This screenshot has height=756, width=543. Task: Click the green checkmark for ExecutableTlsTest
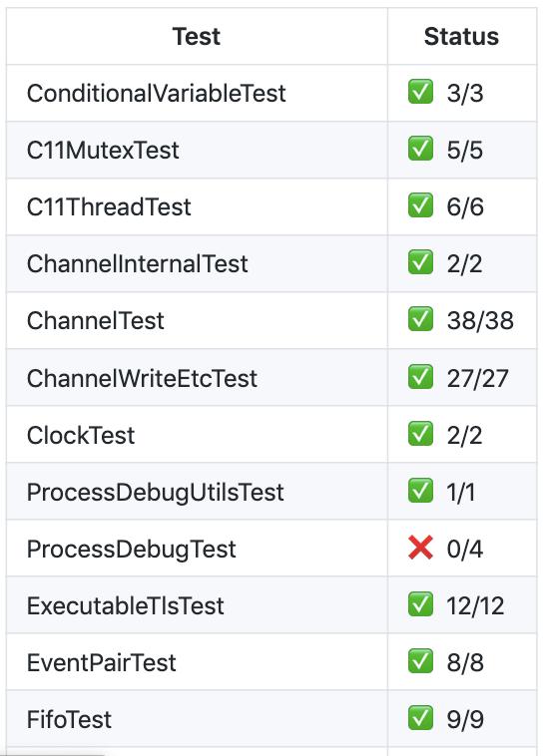[x=420, y=604]
